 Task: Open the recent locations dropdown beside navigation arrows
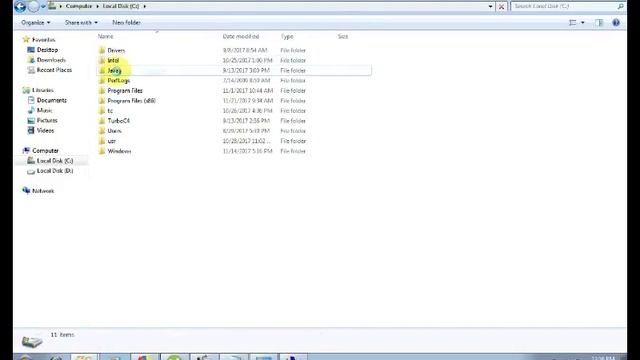[x=43, y=7]
